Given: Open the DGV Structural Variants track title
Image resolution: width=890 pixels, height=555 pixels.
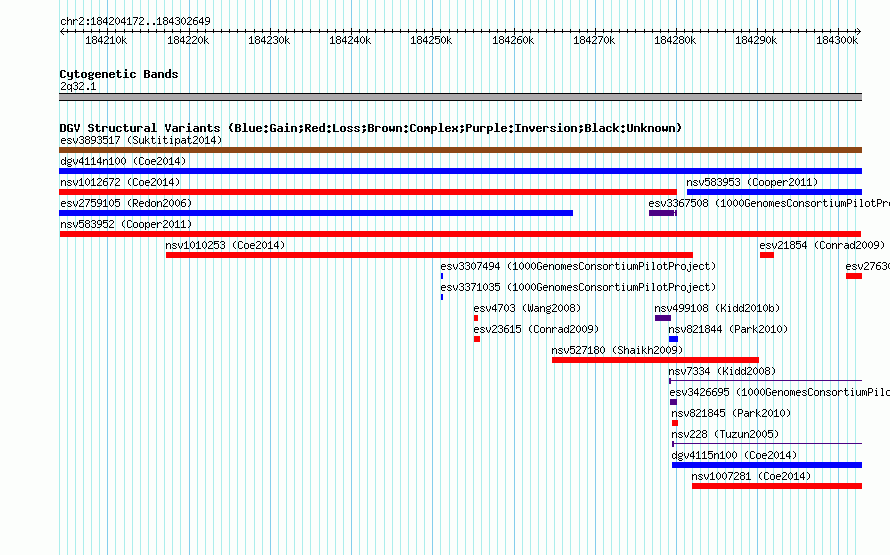Looking at the screenshot, I should pyautogui.click(x=371, y=128).
